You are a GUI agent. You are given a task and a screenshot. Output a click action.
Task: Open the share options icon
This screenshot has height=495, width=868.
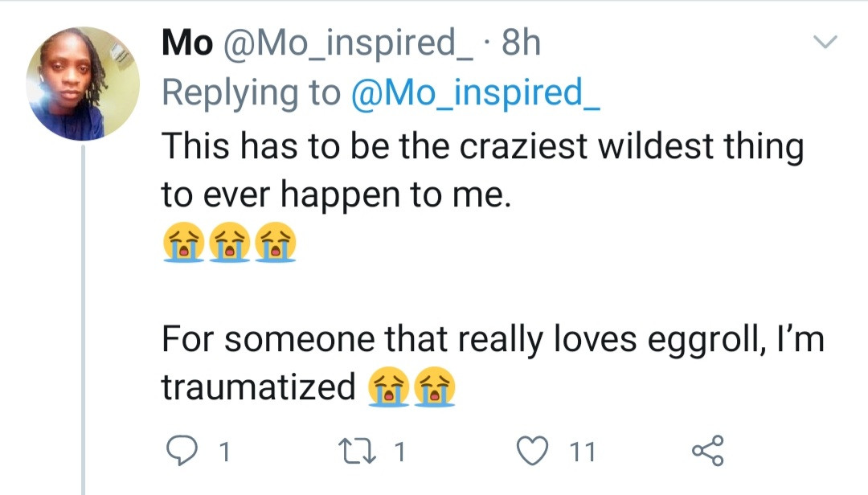707,452
